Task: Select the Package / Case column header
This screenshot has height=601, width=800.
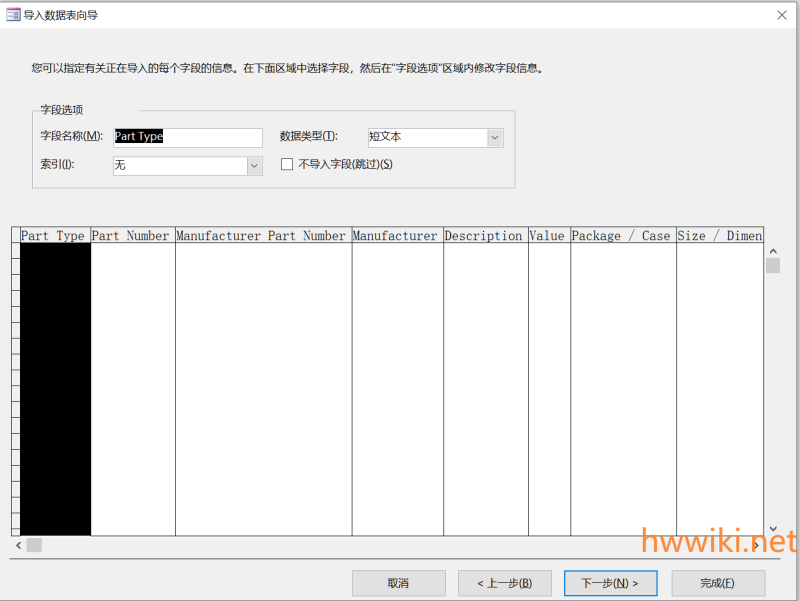Action: click(622, 236)
